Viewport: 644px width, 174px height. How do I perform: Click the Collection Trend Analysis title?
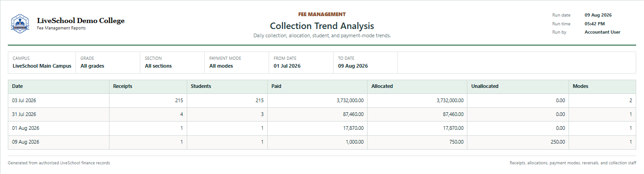tap(322, 26)
